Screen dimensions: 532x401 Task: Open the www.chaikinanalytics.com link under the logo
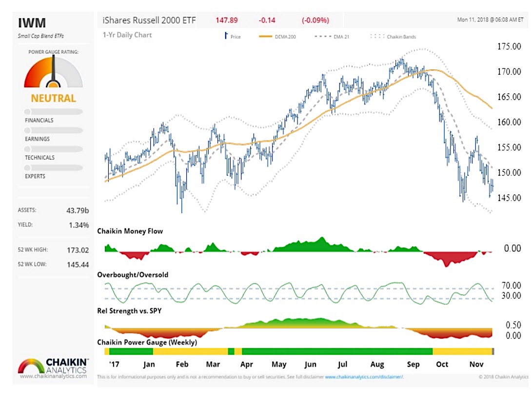tap(53, 376)
